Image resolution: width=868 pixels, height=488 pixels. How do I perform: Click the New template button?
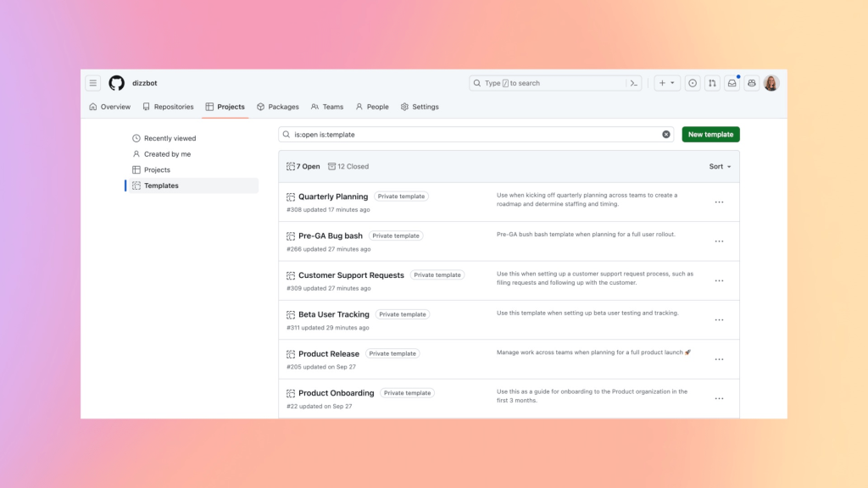710,134
